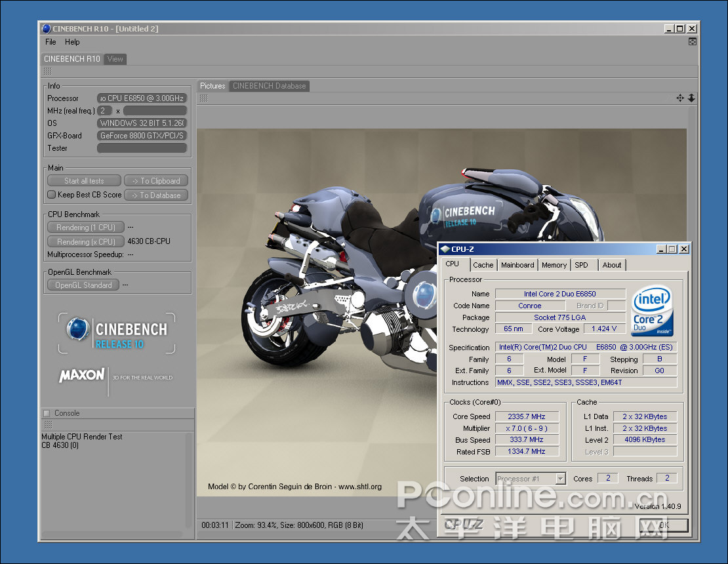728x564 pixels.
Task: Enable Keep Best CB Score checkbox
Action: pos(52,195)
